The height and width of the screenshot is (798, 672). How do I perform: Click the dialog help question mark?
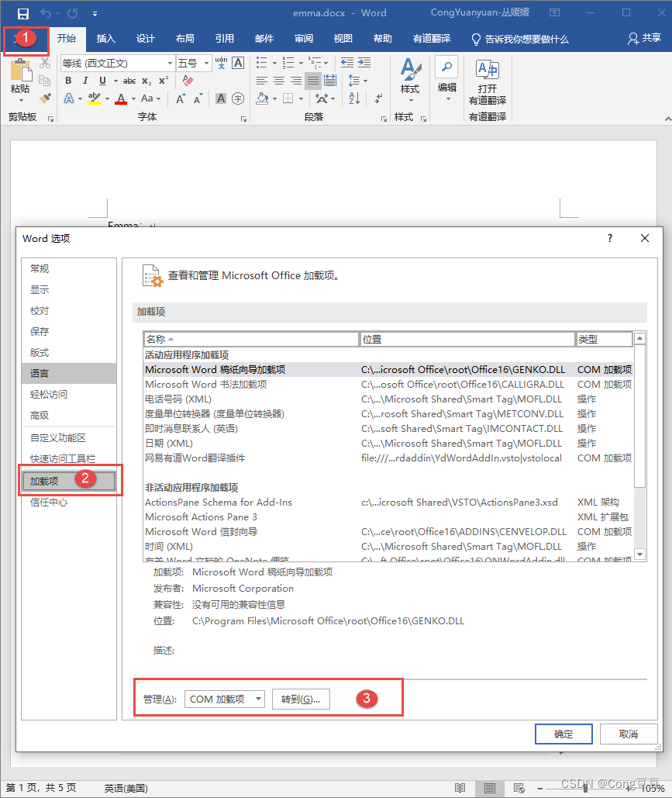point(610,238)
